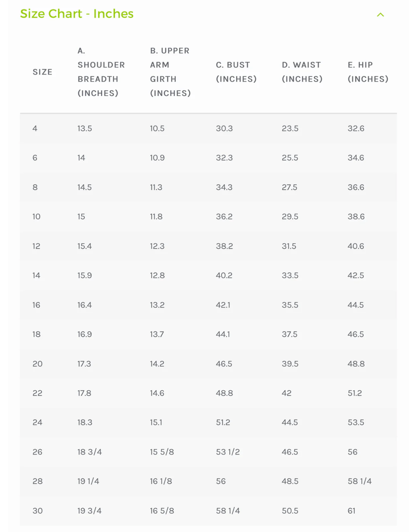Click the E. Hip (Inches) column header
418x532 pixels.
pos(368,72)
